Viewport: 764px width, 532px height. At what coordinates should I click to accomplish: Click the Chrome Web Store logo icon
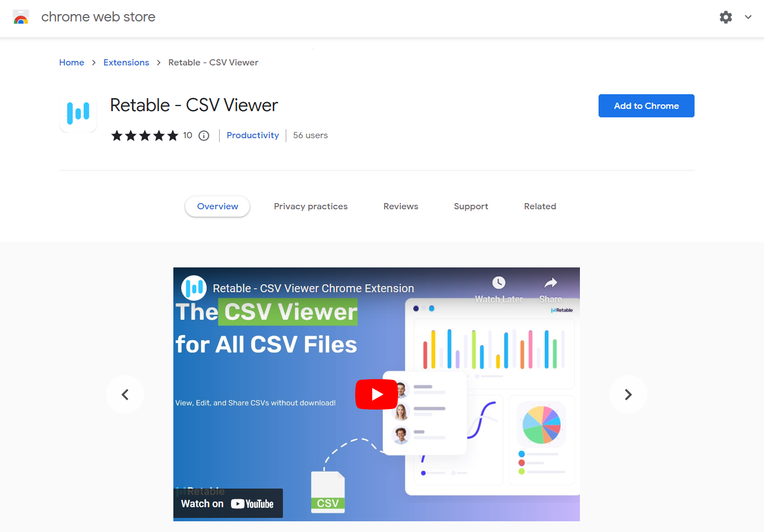point(21,17)
